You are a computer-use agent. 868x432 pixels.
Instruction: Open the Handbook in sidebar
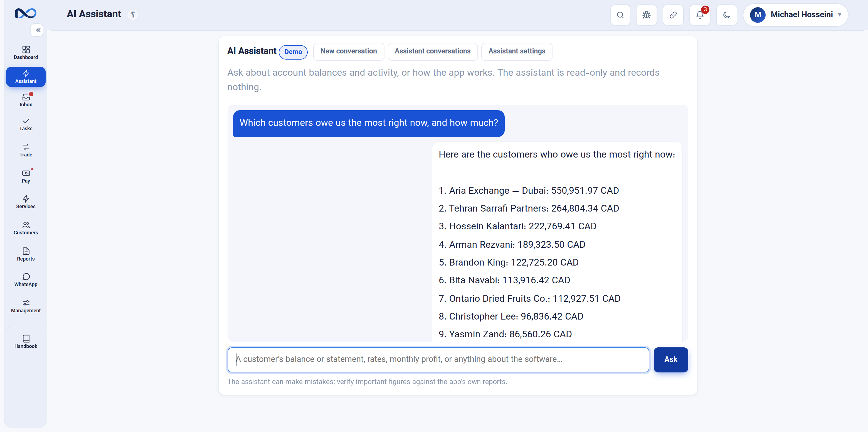point(26,342)
